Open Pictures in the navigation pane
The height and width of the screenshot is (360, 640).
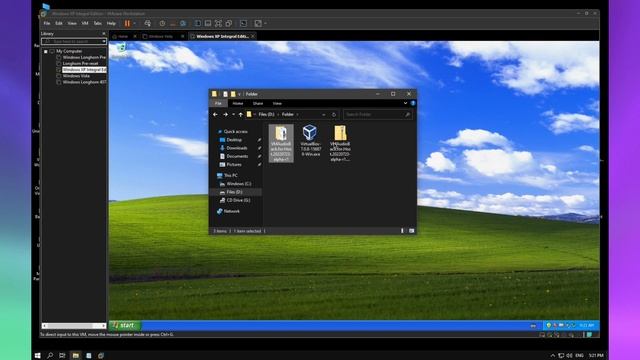(x=234, y=164)
